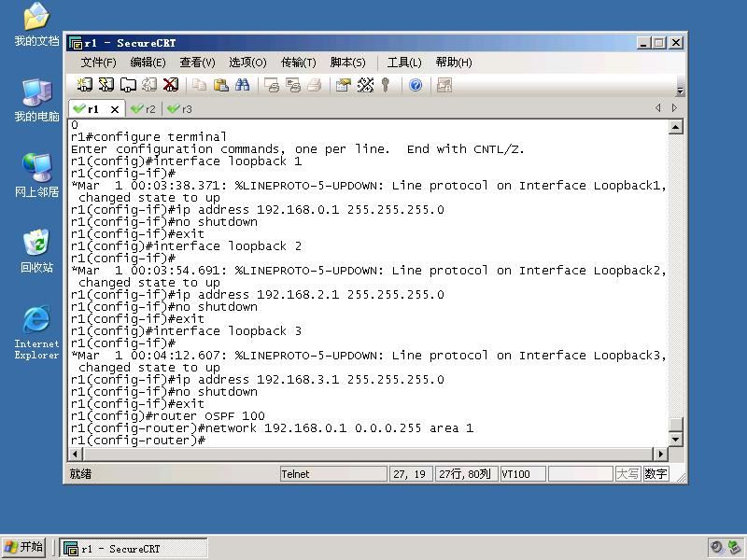Switch to the r2 session tab
Screen dimensions: 747x560
[x=145, y=109]
